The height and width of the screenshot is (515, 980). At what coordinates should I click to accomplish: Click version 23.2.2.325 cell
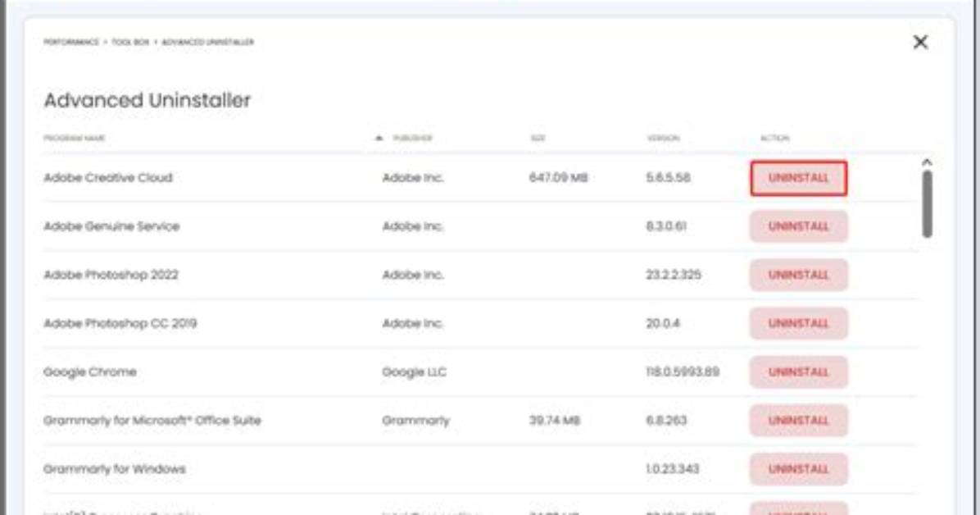click(x=673, y=275)
